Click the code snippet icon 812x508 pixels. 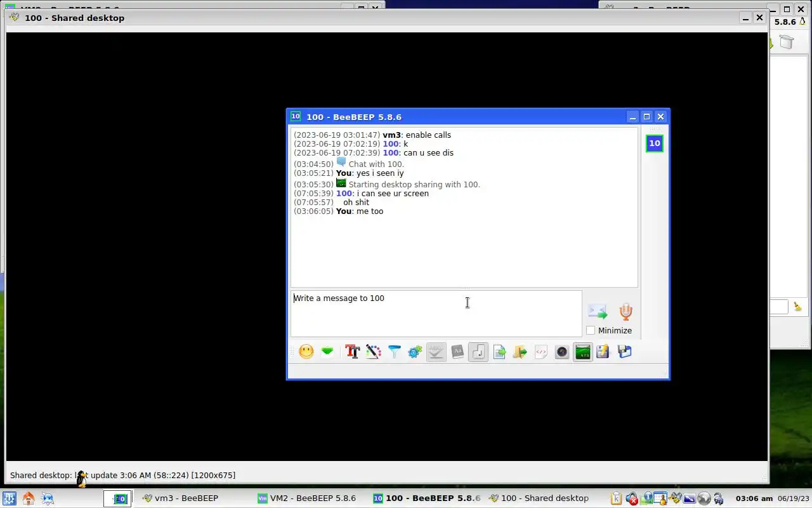click(x=541, y=352)
